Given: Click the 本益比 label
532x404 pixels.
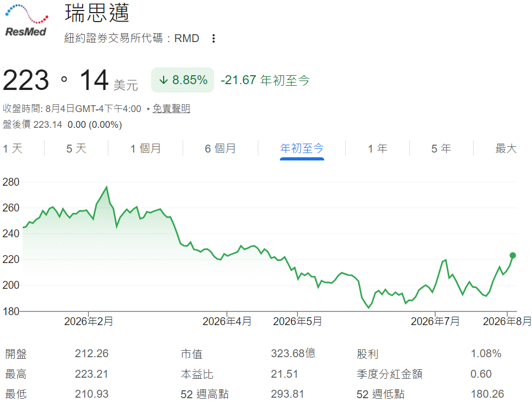Looking at the screenshot, I should 197,374.
